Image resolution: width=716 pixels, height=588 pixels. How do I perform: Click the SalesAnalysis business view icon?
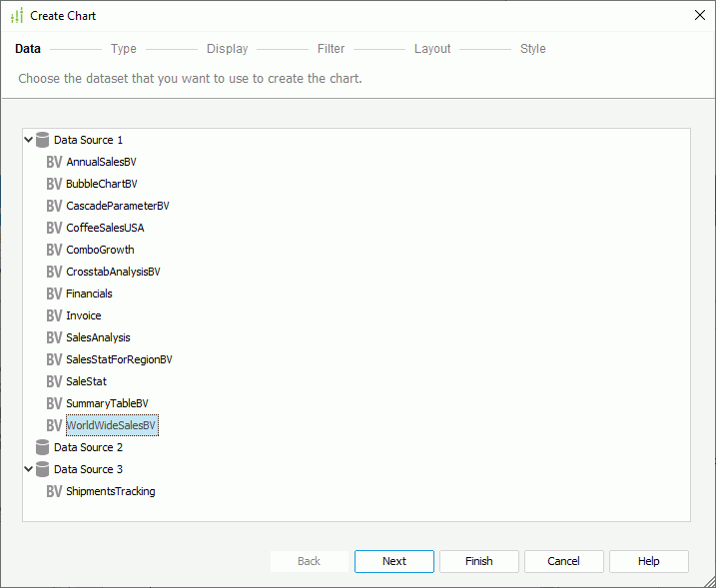(54, 337)
